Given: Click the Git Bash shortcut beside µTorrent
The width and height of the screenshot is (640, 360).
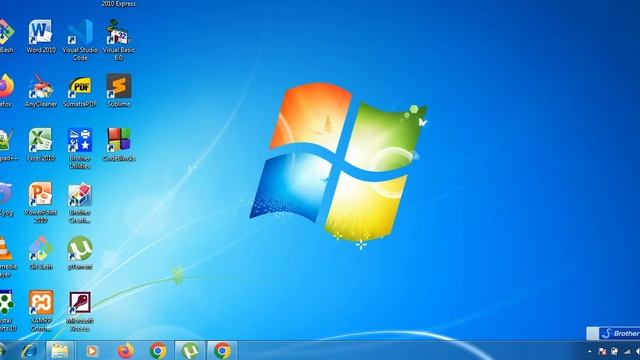Looking at the screenshot, I should (41, 253).
